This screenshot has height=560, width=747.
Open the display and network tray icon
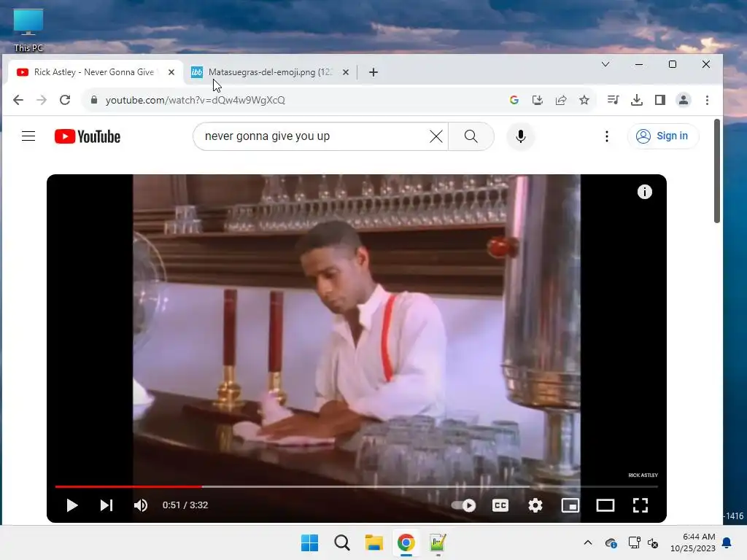(634, 542)
